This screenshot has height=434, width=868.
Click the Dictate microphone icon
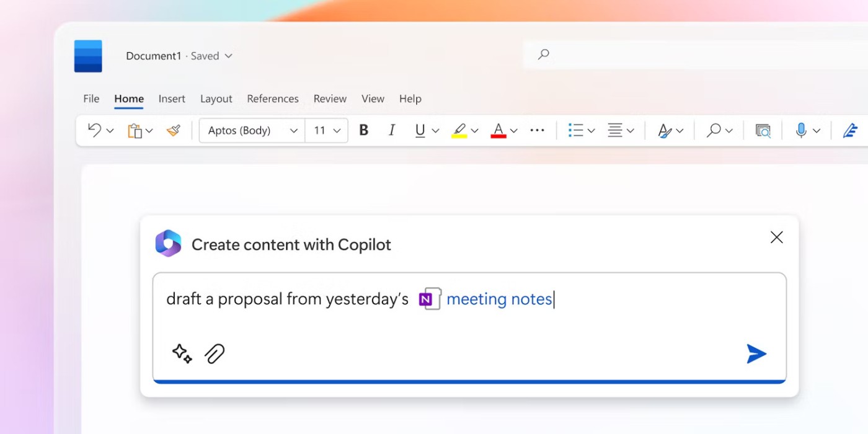[x=801, y=130]
